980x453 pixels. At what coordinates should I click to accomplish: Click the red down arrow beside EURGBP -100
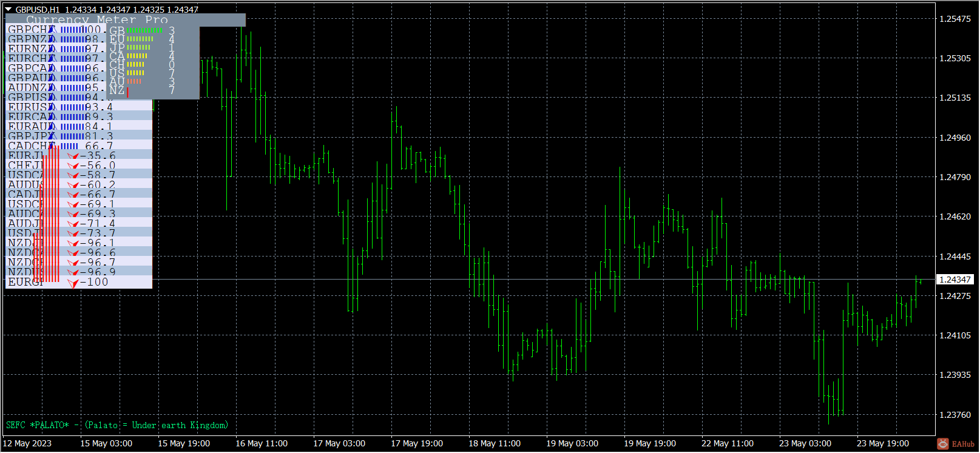pyautogui.click(x=73, y=283)
